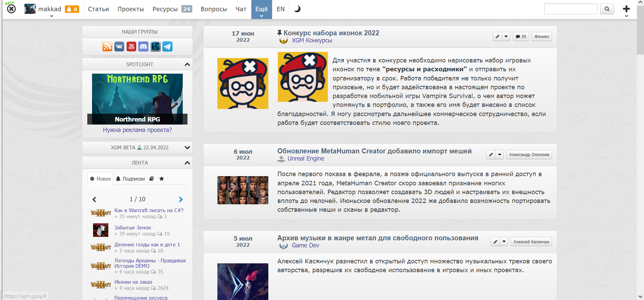
Task: Open the 30 comments button
Action: (x=521, y=37)
